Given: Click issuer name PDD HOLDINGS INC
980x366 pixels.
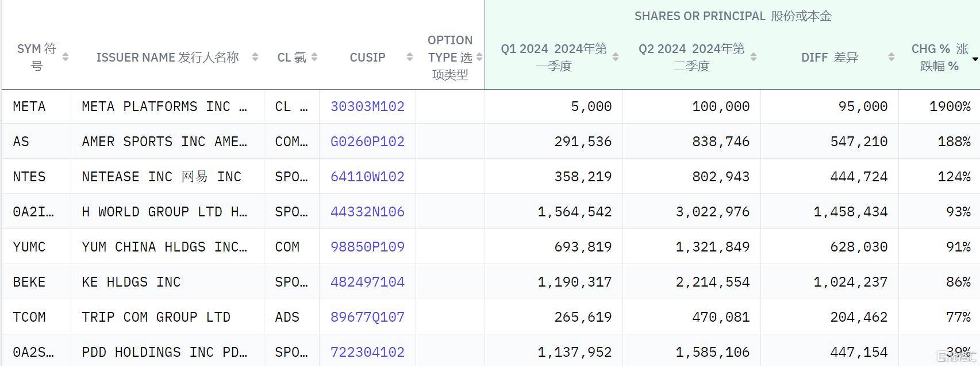Looking at the screenshot, I should (164, 352).
